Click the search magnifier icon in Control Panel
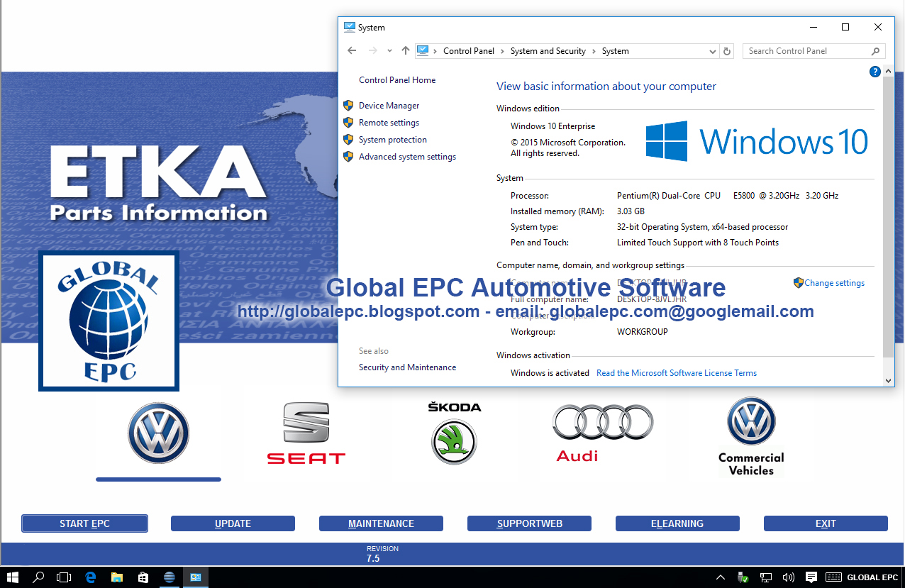This screenshot has width=905, height=588. pos(876,51)
